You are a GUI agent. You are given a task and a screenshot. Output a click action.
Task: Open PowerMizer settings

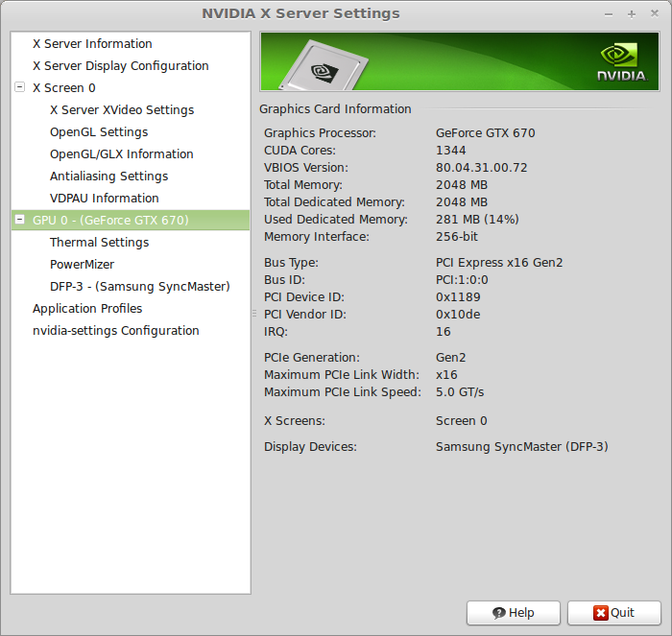click(x=82, y=264)
